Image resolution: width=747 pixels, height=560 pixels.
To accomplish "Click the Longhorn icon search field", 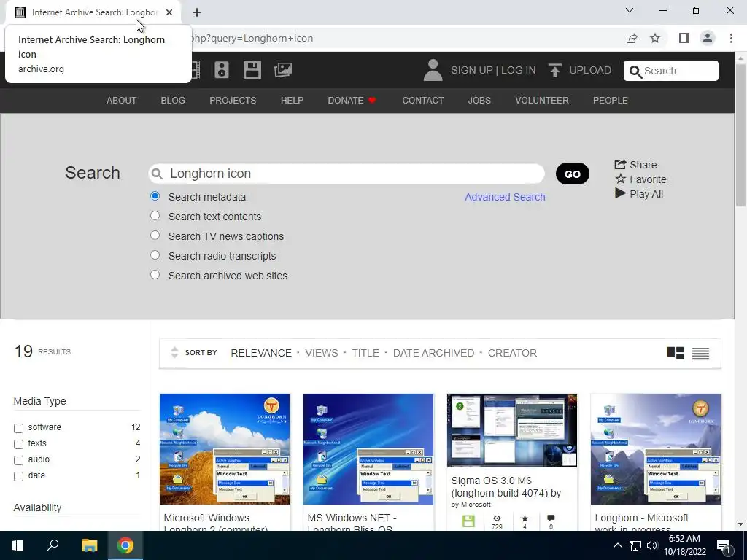I will (347, 174).
